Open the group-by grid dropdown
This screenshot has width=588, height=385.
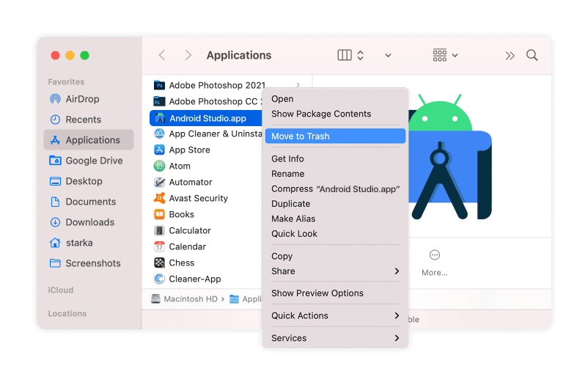point(445,56)
